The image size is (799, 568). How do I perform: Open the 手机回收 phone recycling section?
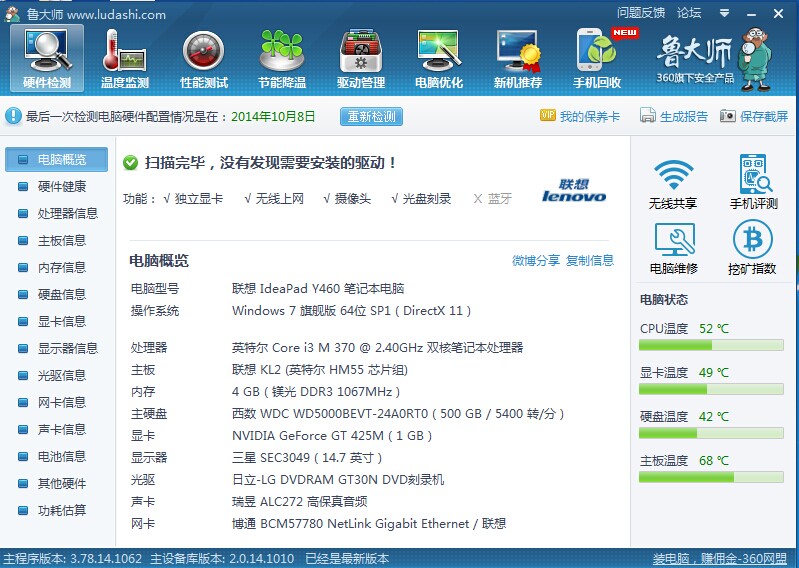point(597,59)
